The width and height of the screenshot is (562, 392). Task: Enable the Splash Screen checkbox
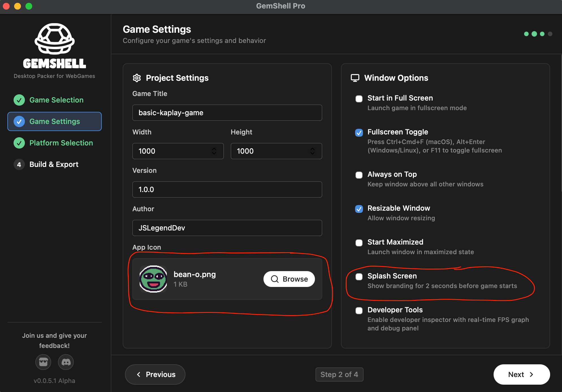(359, 276)
